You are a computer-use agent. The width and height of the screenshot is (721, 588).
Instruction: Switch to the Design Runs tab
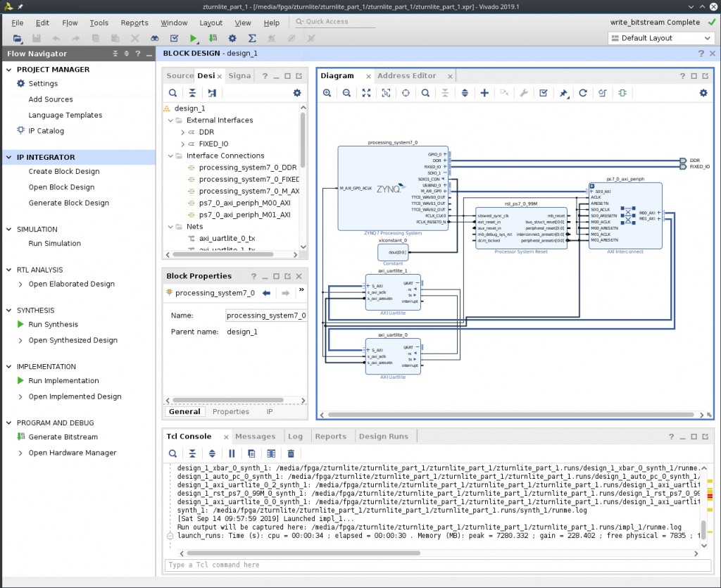(x=384, y=437)
